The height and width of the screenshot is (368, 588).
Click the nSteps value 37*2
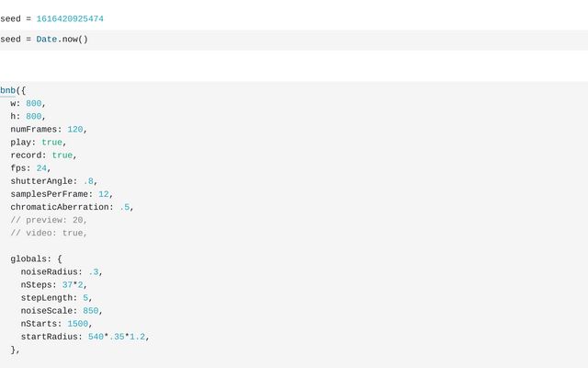[73, 284]
